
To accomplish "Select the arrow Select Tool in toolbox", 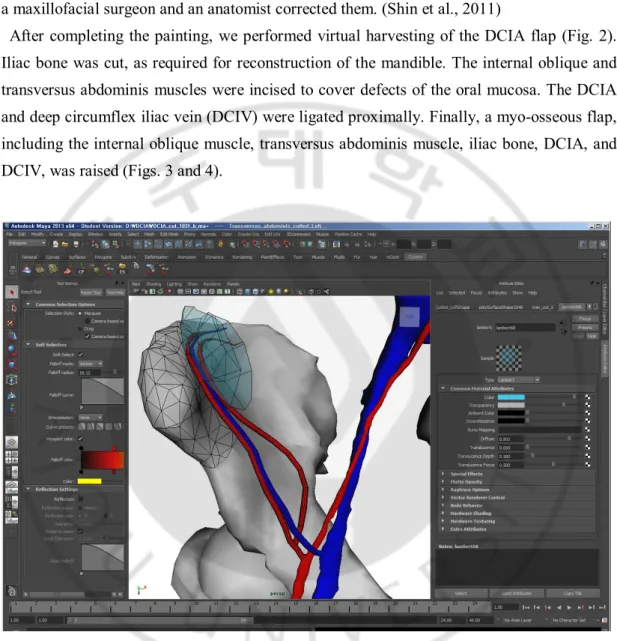I will [x=12, y=292].
